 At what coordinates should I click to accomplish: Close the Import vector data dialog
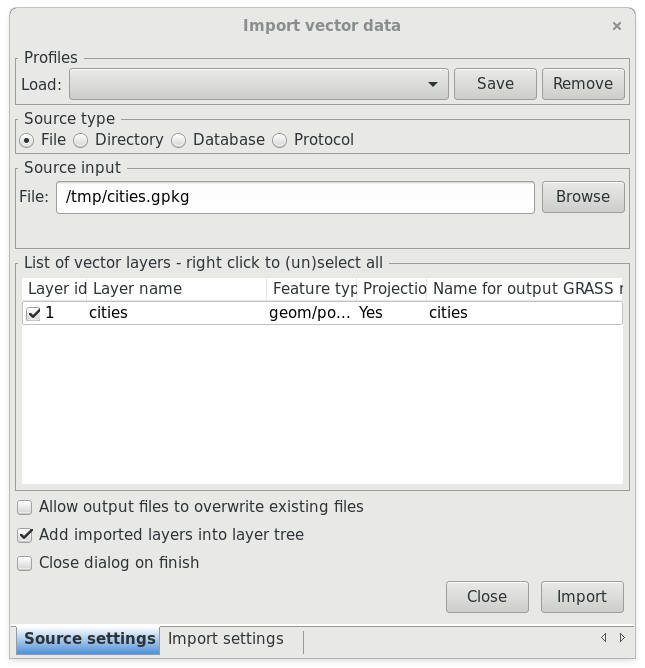pyautogui.click(x=616, y=26)
